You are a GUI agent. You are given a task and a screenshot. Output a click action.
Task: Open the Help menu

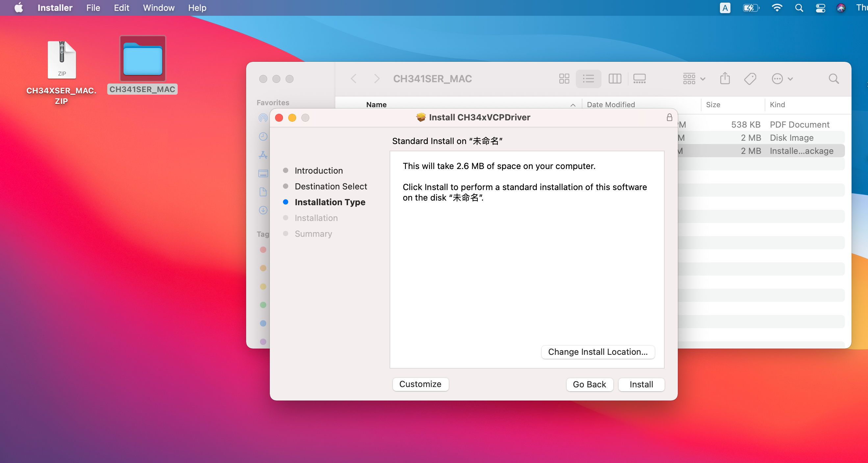pos(197,8)
